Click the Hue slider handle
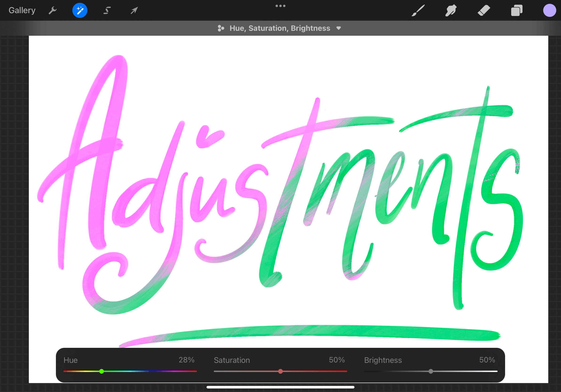The height and width of the screenshot is (392, 561). pos(102,371)
